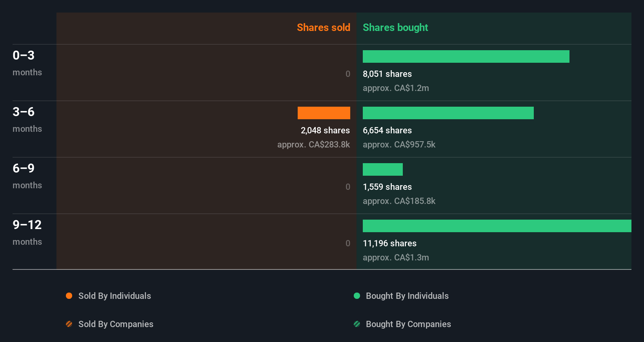Screen dimensions: 644x342
Task: Click the striped Sold By Companies legend icon
Action: pos(69,324)
